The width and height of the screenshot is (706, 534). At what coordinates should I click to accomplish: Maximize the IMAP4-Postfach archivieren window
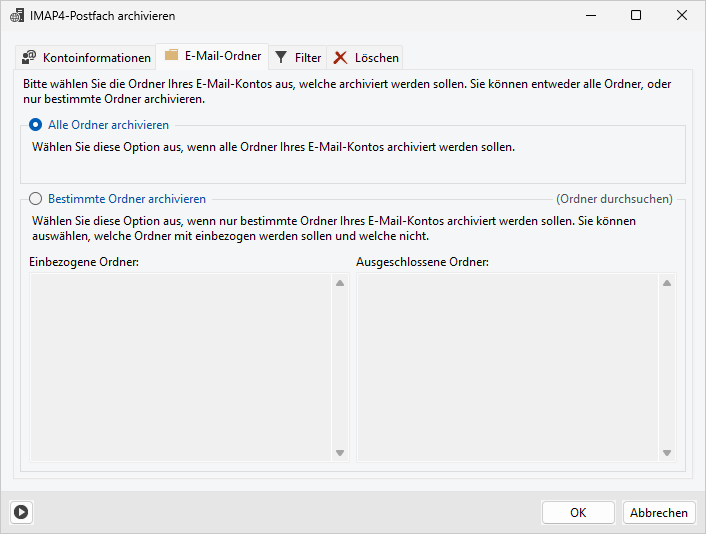pyautogui.click(x=636, y=16)
